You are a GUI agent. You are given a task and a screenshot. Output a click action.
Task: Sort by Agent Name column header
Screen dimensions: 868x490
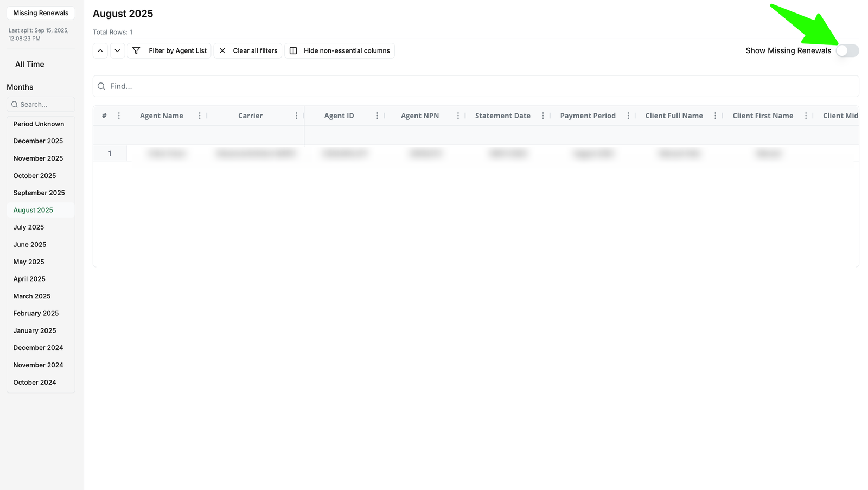point(161,116)
